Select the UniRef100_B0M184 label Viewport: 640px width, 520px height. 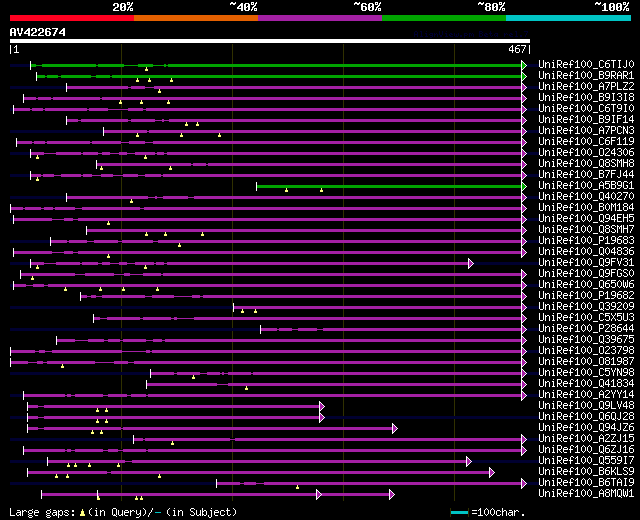pos(586,208)
